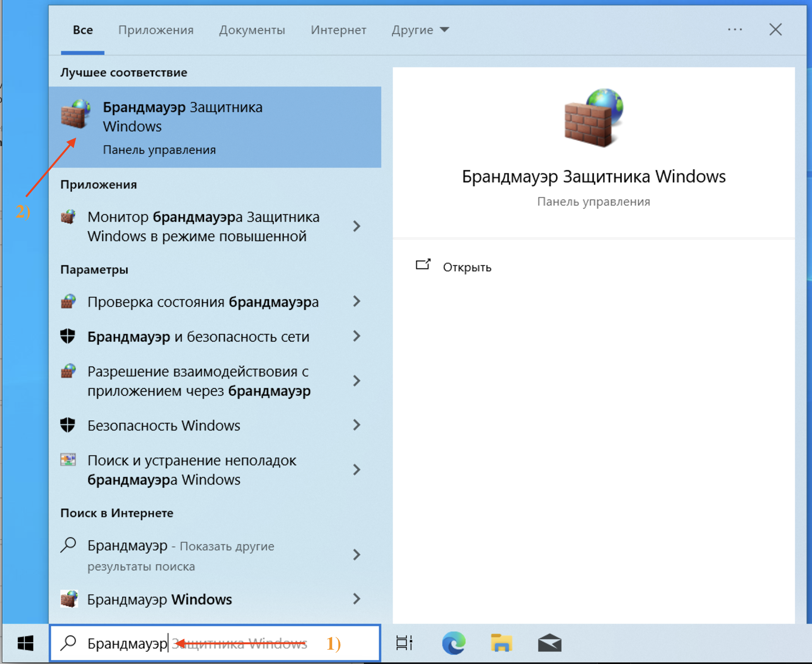Viewport: 812px width, 664px height.
Task: Expand Безопасность Windows chevron
Action: pos(357,425)
